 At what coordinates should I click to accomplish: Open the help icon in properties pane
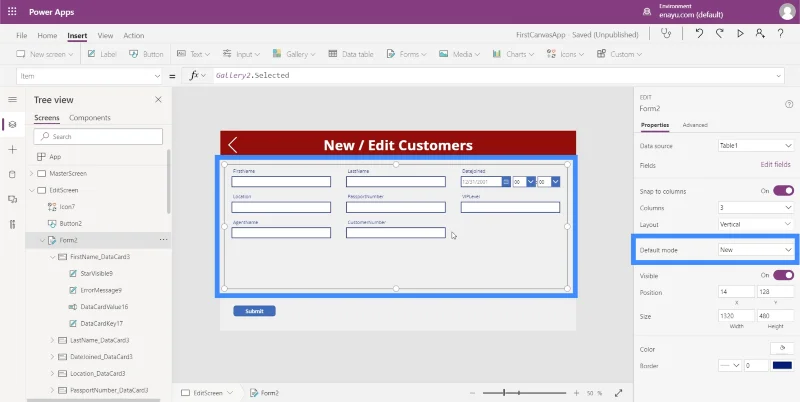[x=789, y=104]
